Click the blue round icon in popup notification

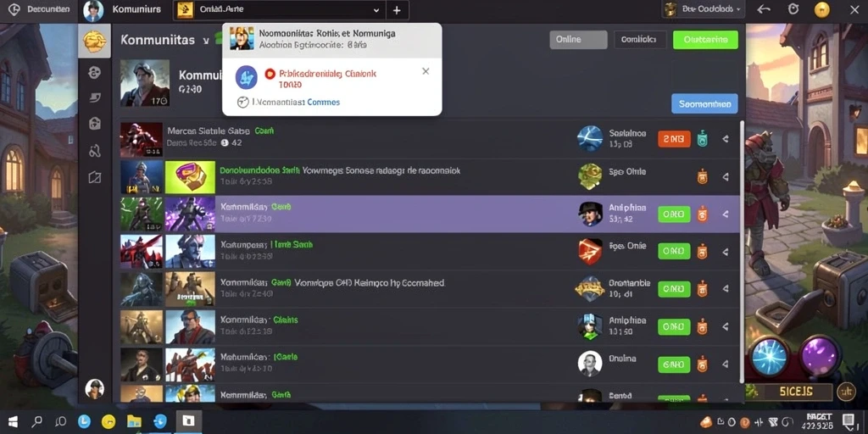pos(247,77)
